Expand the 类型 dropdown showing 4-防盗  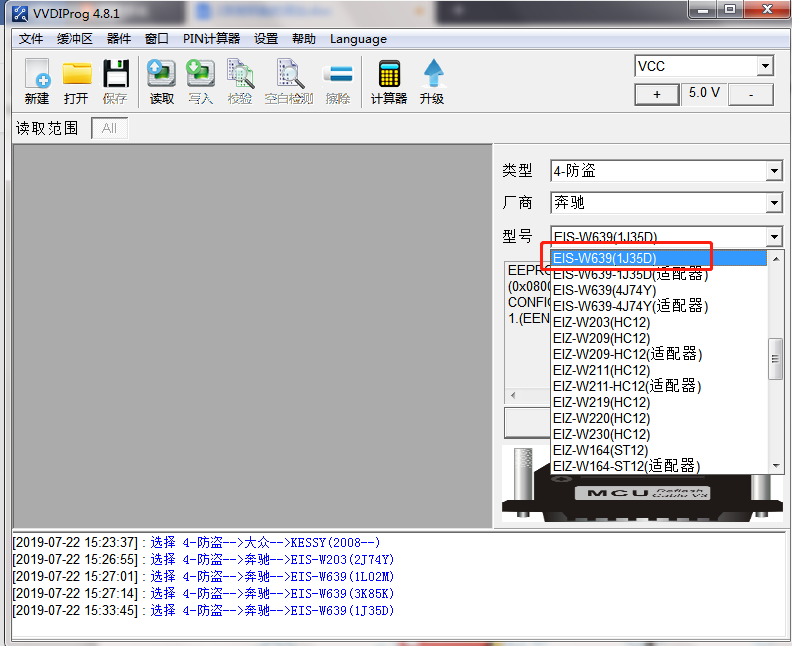(x=774, y=171)
